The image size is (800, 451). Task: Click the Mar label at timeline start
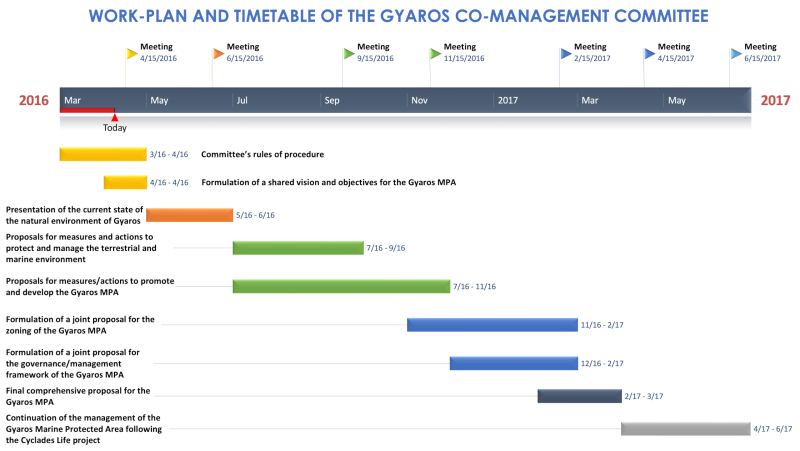72,101
